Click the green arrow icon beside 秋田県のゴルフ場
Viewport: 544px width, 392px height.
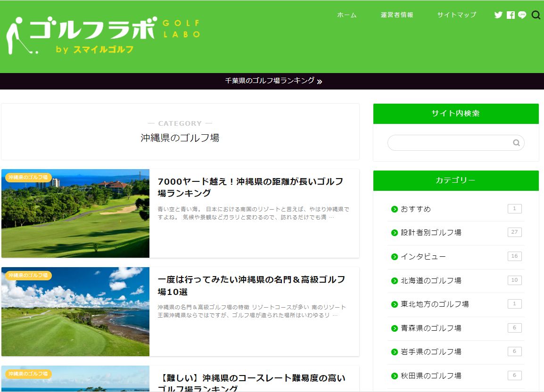click(x=394, y=376)
